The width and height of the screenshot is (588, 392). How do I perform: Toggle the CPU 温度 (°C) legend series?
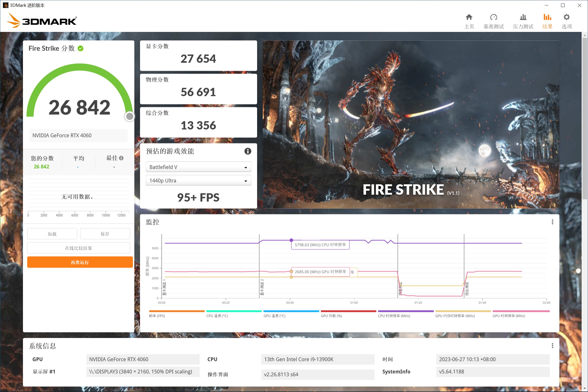234,314
